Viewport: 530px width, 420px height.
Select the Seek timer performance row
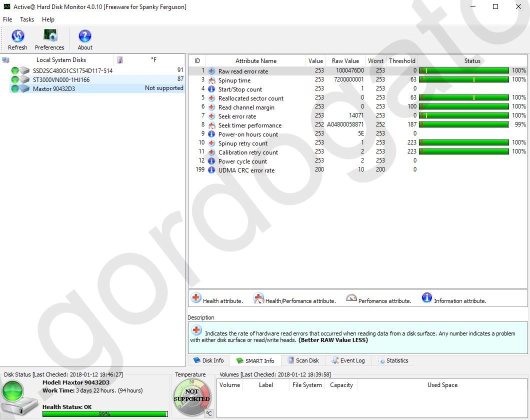click(249, 125)
